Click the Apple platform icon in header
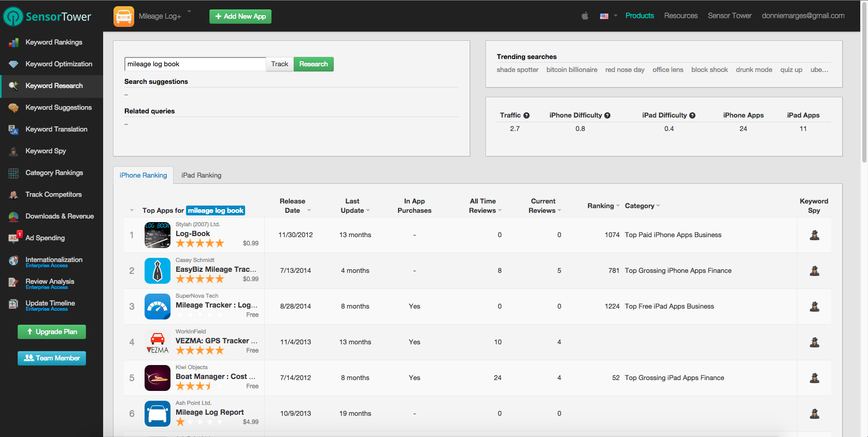This screenshot has height=437, width=868. (x=585, y=16)
